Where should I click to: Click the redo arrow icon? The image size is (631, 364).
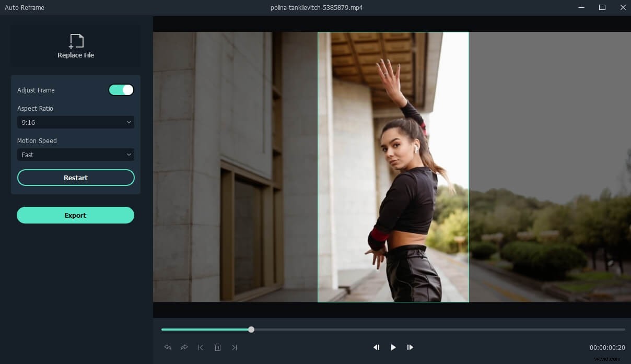tap(184, 347)
